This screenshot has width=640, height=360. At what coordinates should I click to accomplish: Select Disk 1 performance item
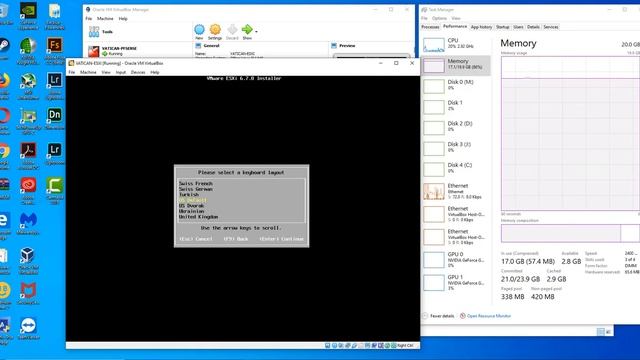pyautogui.click(x=456, y=107)
